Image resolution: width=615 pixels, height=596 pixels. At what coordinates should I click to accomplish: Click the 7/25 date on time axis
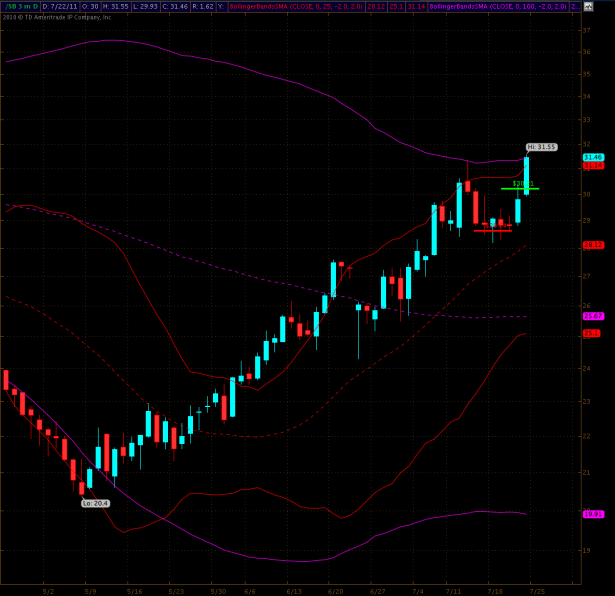[x=536, y=590]
